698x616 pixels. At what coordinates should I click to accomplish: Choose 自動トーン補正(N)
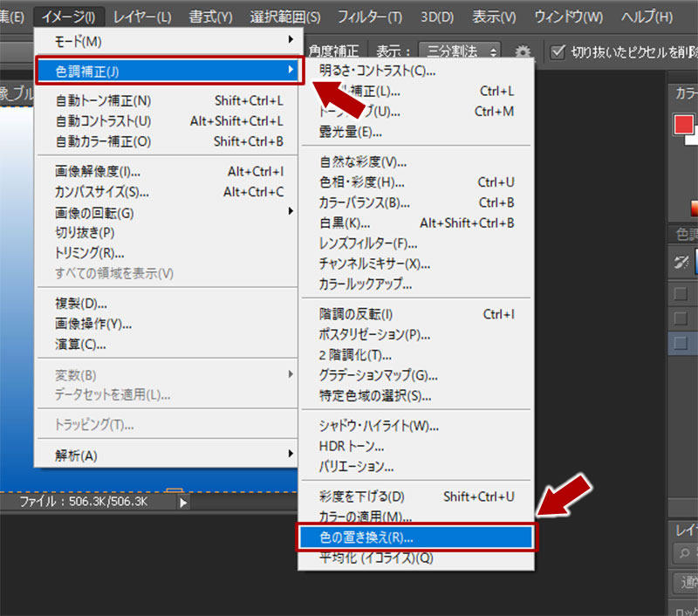pos(168,100)
